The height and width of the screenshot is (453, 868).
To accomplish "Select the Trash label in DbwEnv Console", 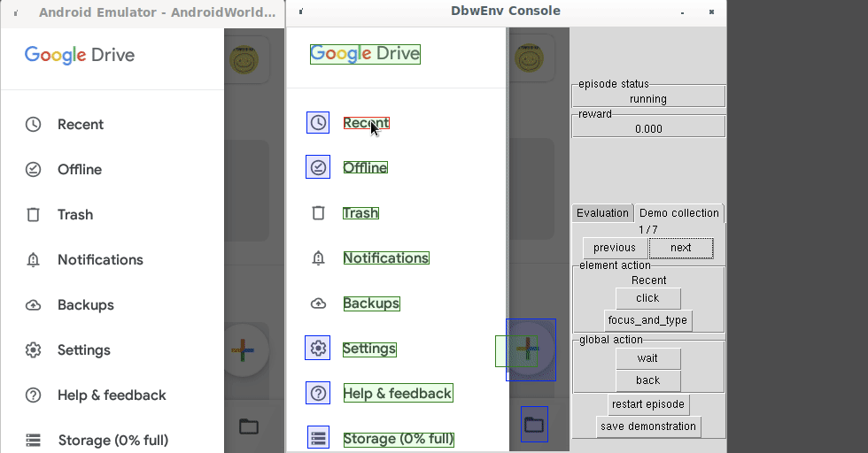I will [361, 213].
